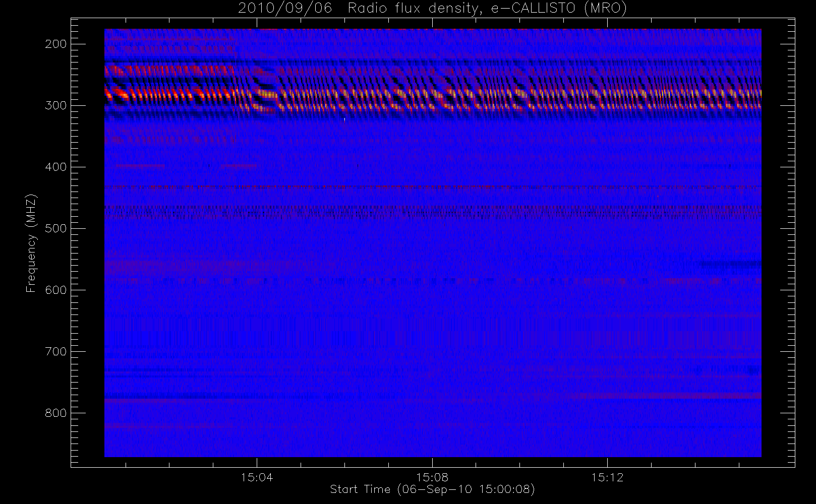
Task: Click the 15:12 time tick label
Action: point(607,477)
